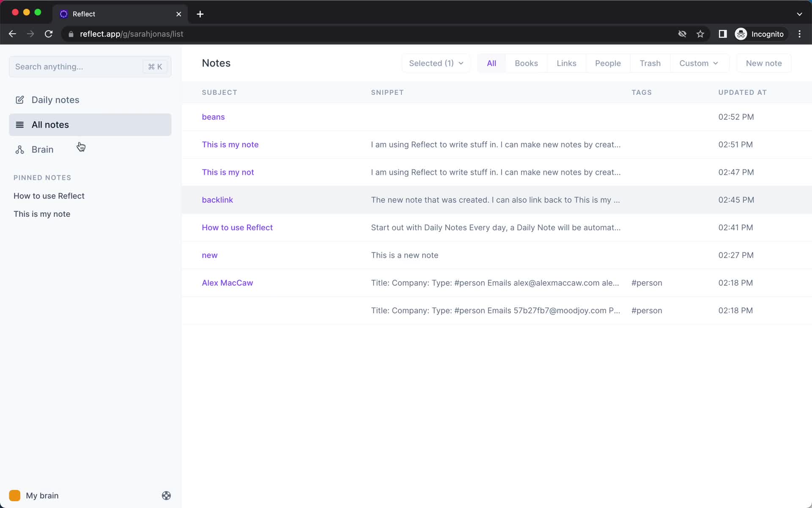Sort by the UPDATED AT column header
Viewport: 812px width, 508px height.
(742, 92)
